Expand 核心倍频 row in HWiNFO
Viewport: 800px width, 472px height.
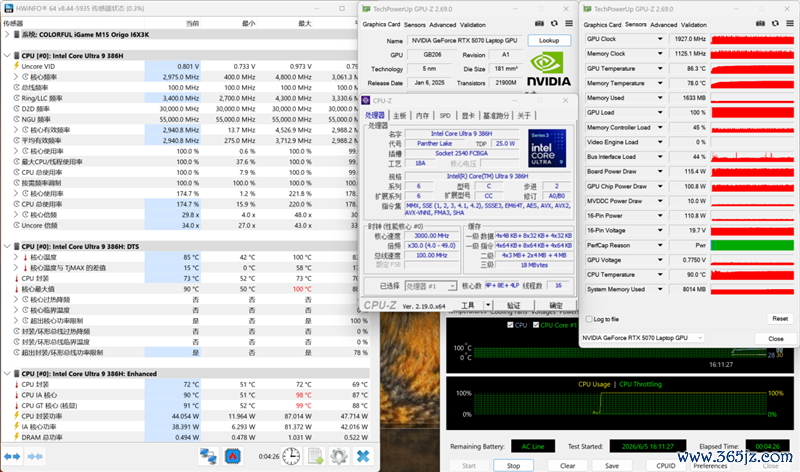coord(16,214)
